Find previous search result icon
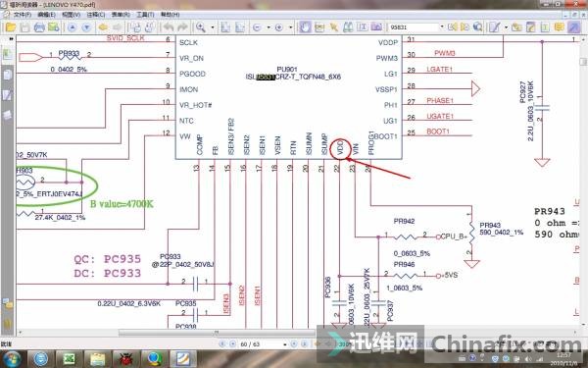The image size is (588, 368). click(x=453, y=27)
